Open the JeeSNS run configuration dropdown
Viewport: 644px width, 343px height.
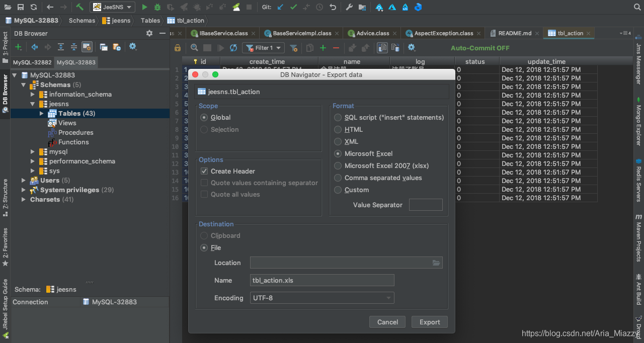(112, 7)
